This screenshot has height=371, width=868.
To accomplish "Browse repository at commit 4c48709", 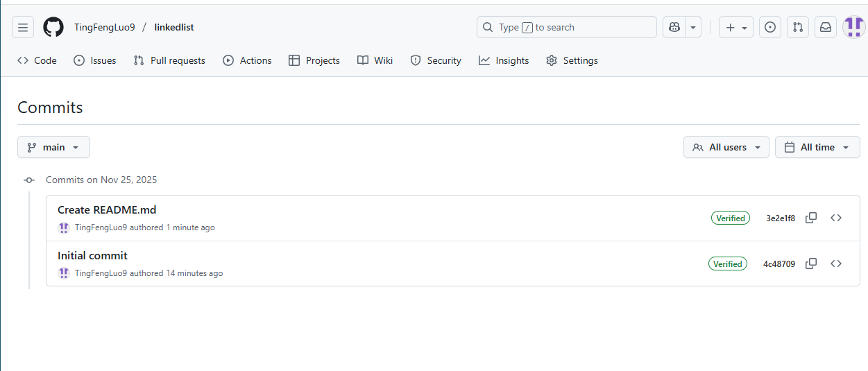I will (836, 264).
